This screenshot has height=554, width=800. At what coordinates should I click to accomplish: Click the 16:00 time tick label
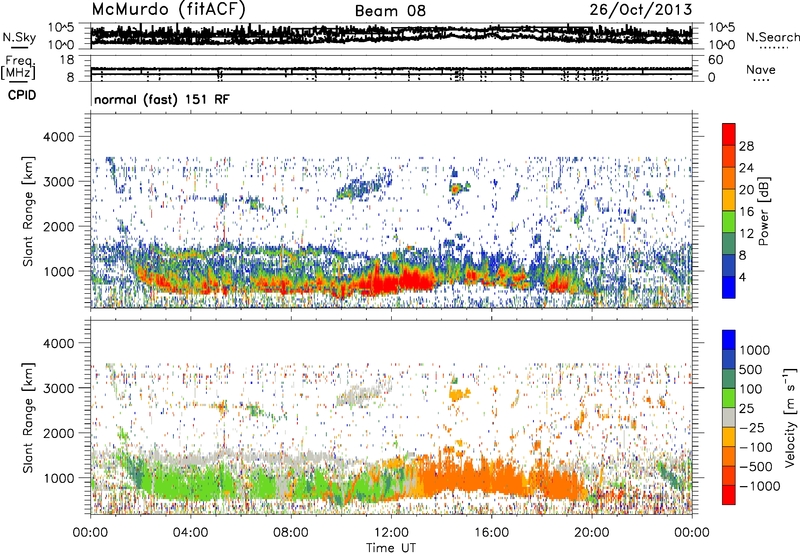tap(491, 533)
